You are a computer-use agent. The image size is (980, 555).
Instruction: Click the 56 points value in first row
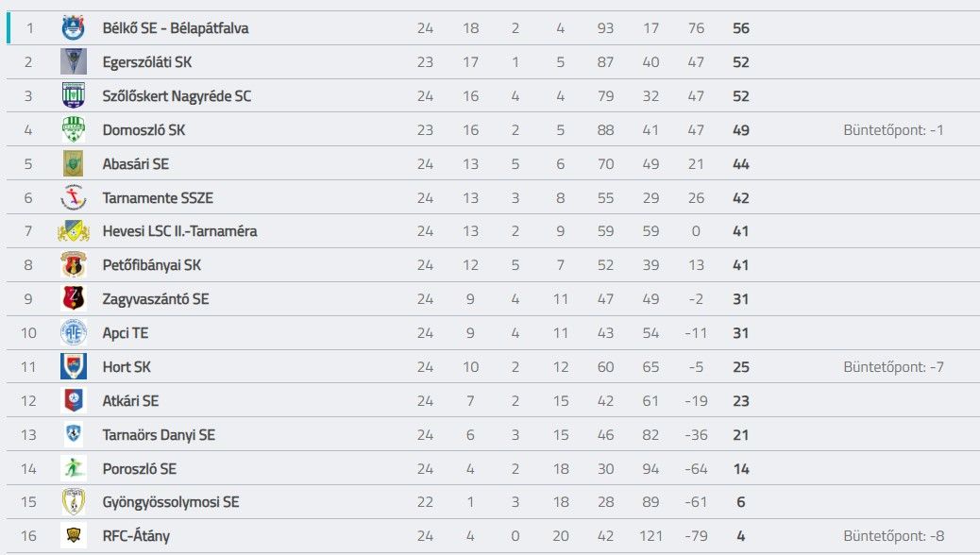[740, 28]
